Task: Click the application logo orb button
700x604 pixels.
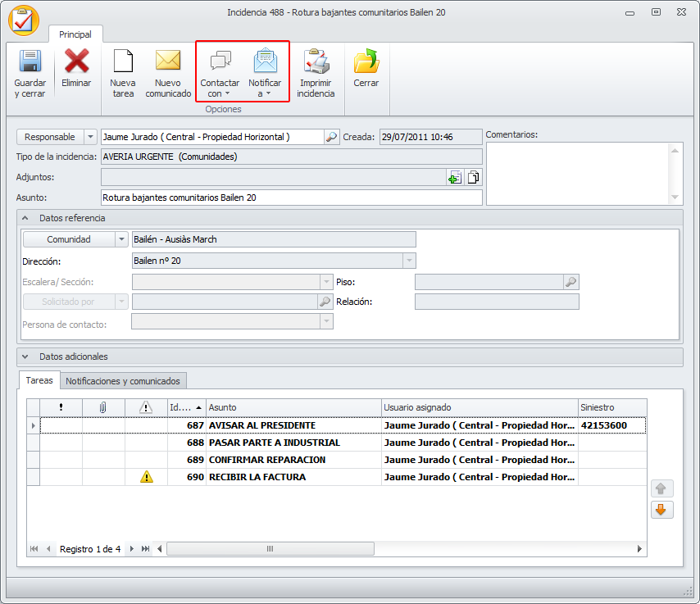Action: (x=24, y=20)
